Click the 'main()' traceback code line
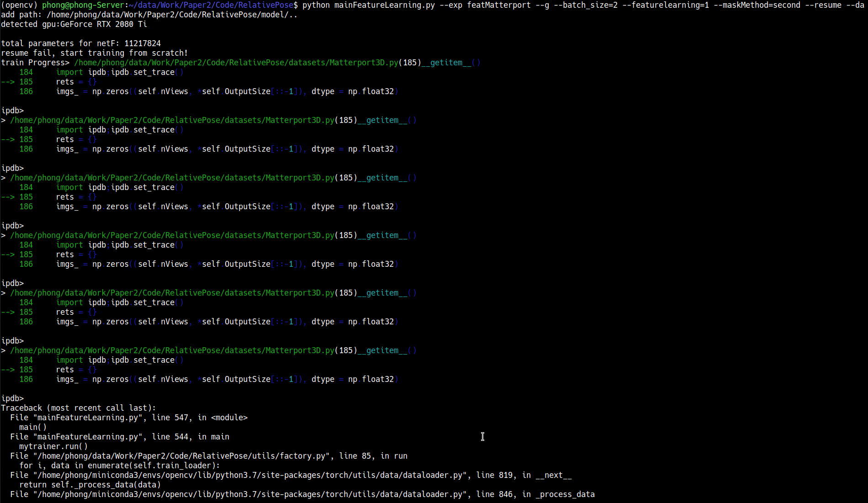Screen dimensions: 868x503 [33, 427]
